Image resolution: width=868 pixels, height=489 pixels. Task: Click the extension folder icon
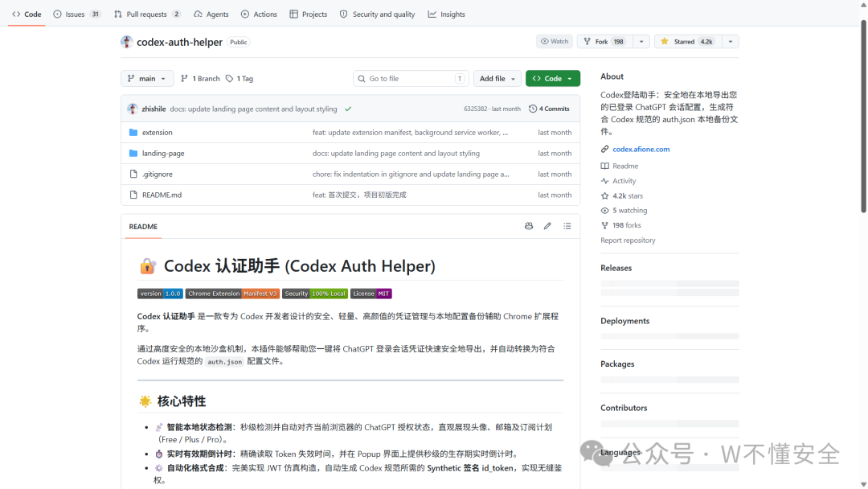click(133, 133)
